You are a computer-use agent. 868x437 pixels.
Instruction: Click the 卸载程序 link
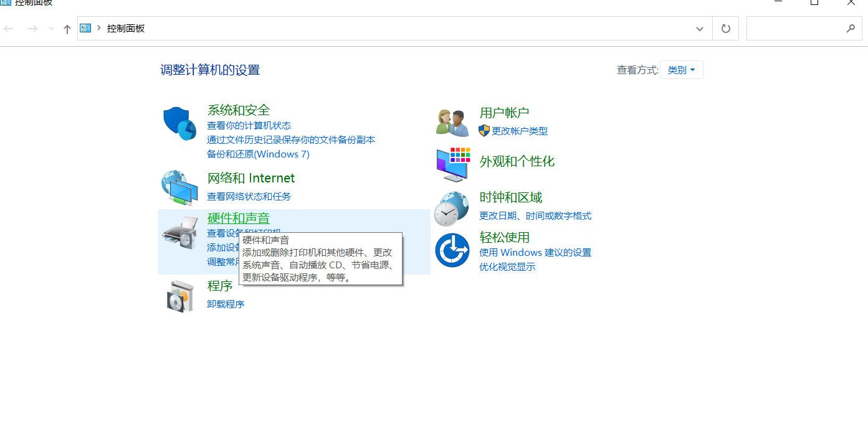coord(225,304)
